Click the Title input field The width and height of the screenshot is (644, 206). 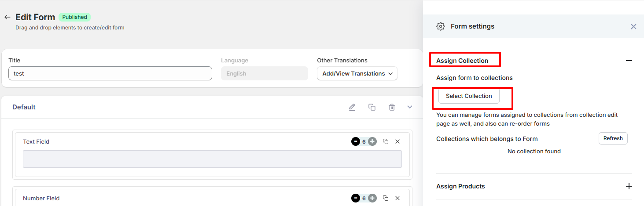(110, 73)
